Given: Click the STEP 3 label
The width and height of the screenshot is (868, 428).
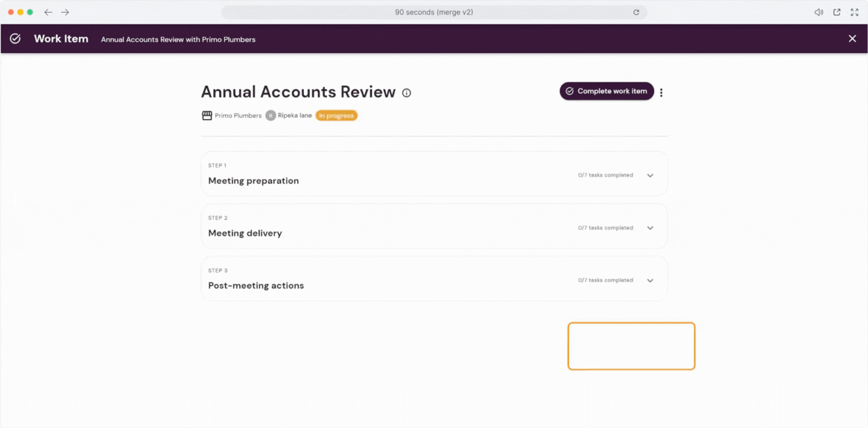Looking at the screenshot, I should point(218,270).
